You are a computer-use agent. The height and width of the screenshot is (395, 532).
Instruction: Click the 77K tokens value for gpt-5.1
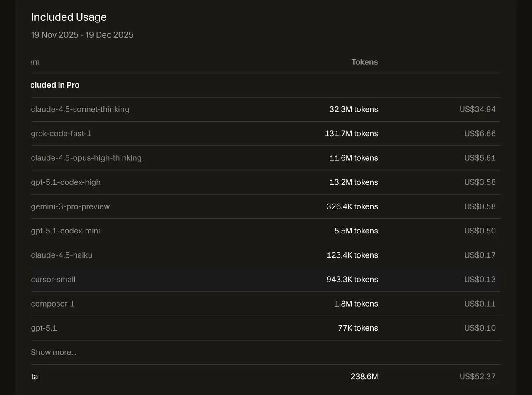pyautogui.click(x=358, y=328)
